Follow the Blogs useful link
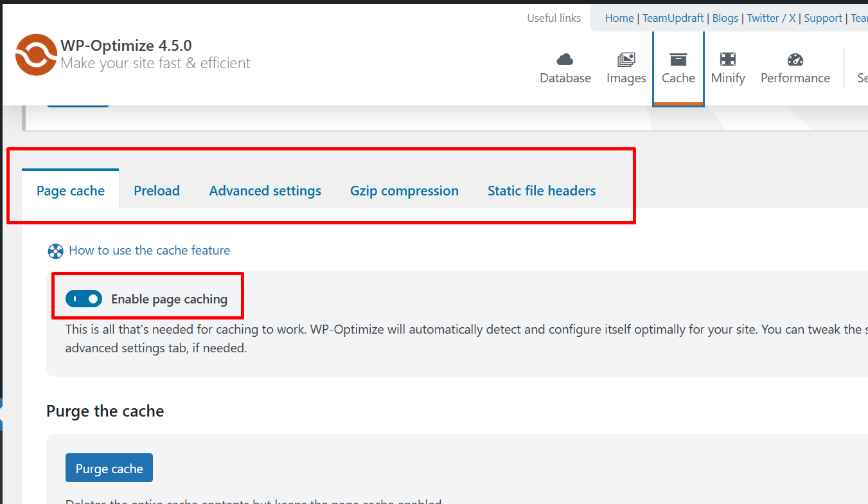The width and height of the screenshot is (868, 504). pyautogui.click(x=725, y=18)
